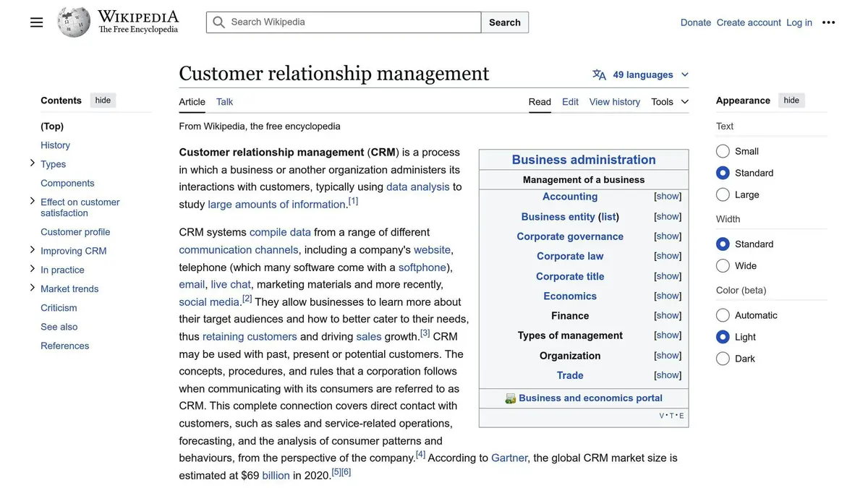The image size is (868, 488).
Task: Click citation reference [1]
Action: pyautogui.click(x=353, y=201)
